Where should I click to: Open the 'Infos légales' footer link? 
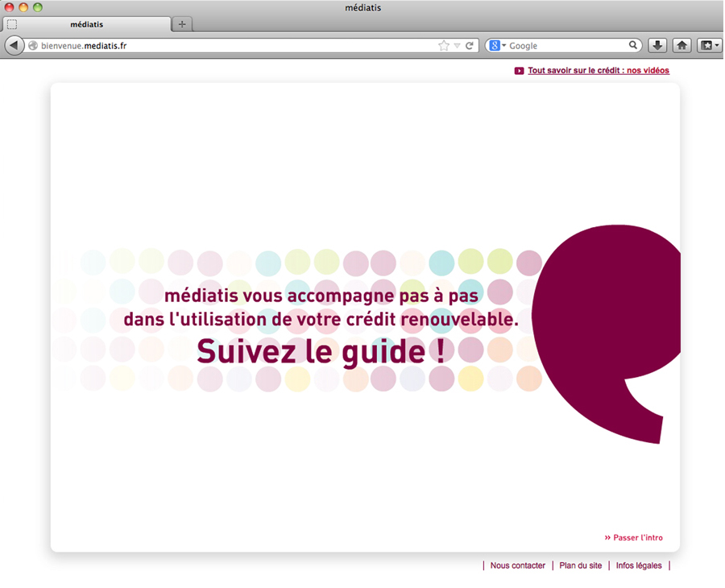point(639,565)
